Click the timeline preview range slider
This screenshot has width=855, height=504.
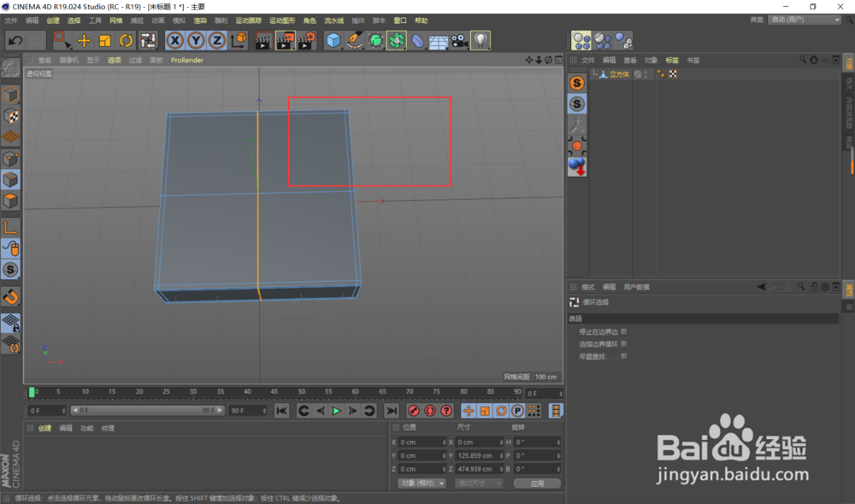tap(147, 410)
